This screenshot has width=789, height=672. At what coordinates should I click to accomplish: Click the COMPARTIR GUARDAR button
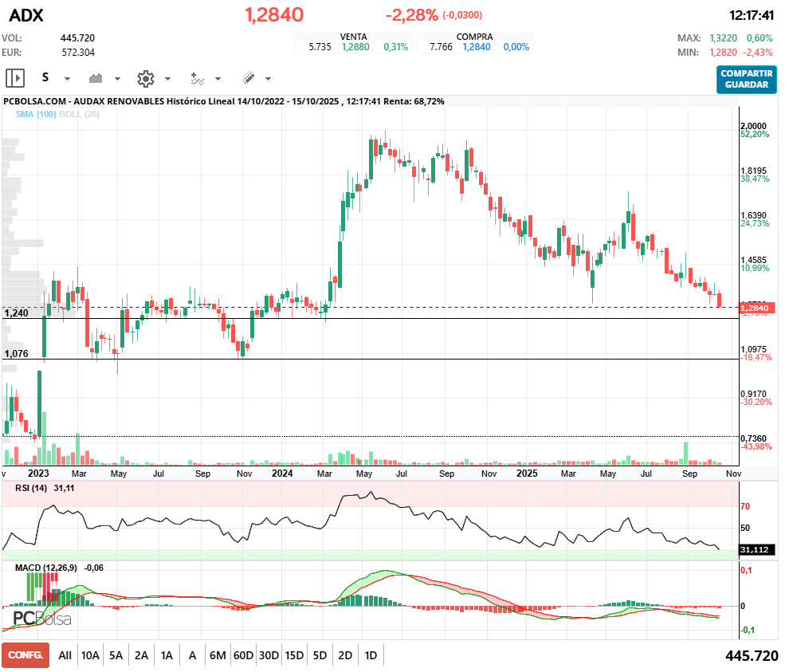click(x=746, y=79)
